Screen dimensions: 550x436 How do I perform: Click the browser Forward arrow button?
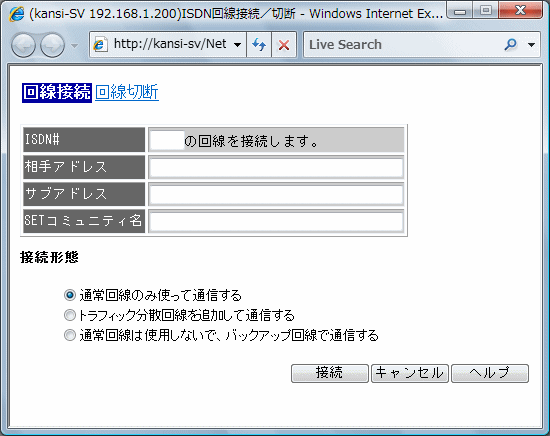(x=53, y=45)
